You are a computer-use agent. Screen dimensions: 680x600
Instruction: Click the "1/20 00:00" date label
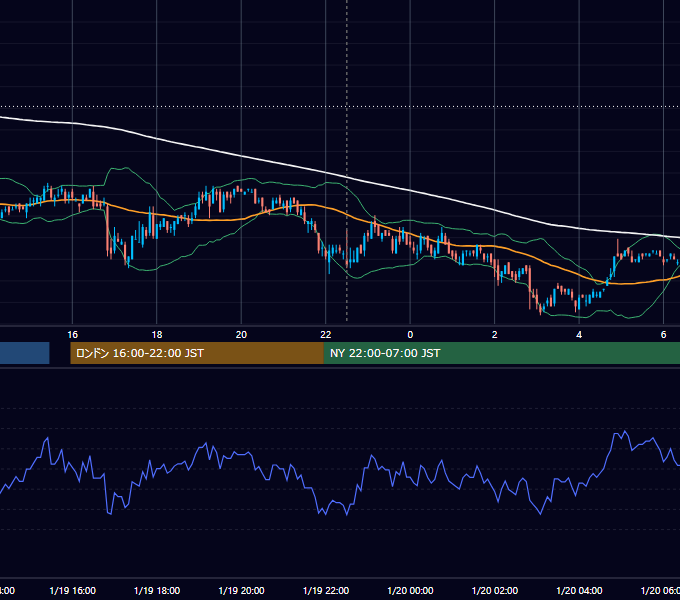pyautogui.click(x=410, y=590)
